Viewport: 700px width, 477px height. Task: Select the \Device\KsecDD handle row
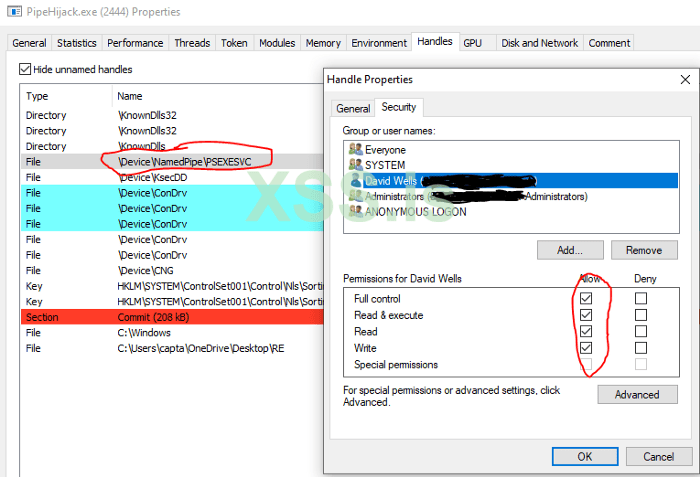point(172,177)
